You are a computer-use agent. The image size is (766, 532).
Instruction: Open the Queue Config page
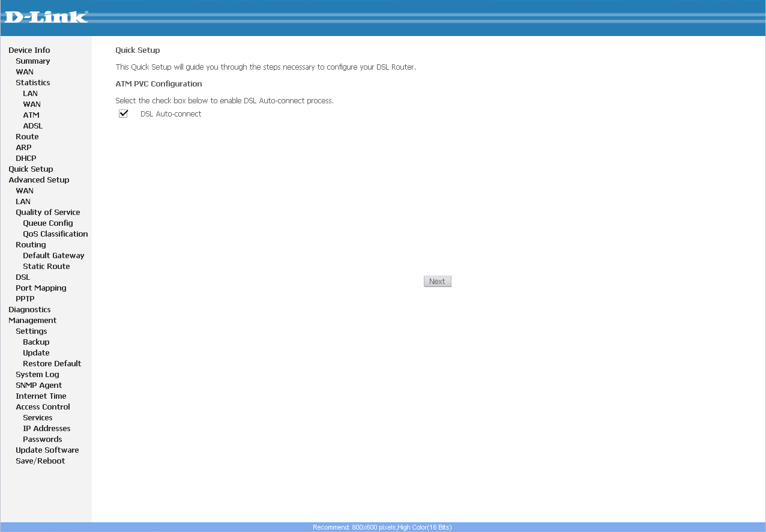(x=48, y=223)
